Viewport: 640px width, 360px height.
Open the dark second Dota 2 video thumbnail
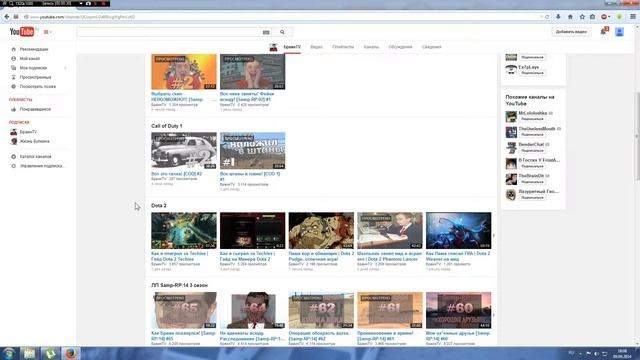click(252, 231)
